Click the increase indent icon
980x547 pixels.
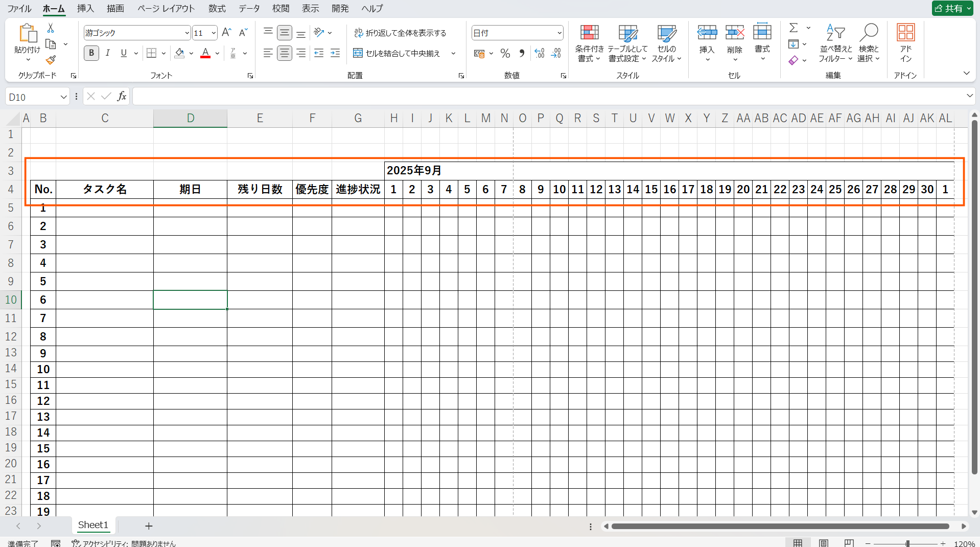[x=335, y=53]
